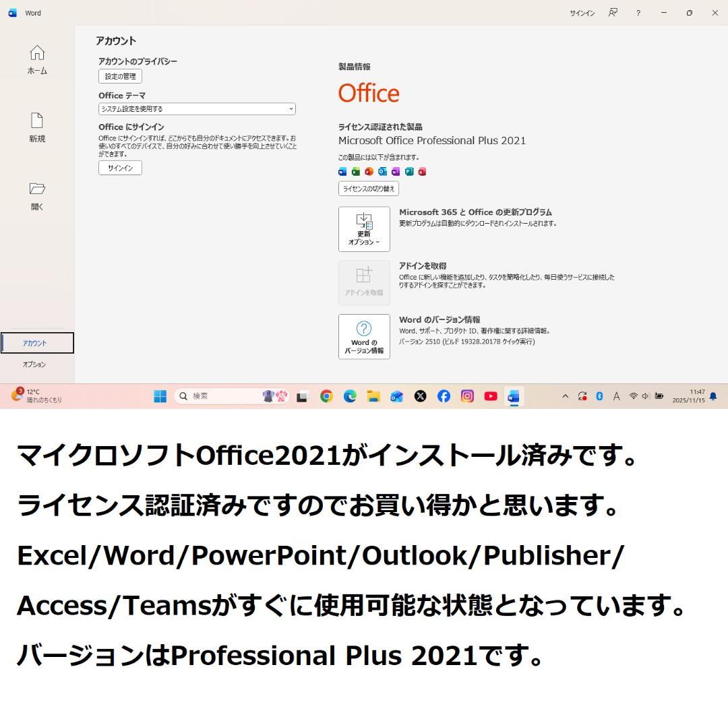Click the ライセンスの切り替え button
This screenshot has height=723, width=728.
[x=369, y=189]
